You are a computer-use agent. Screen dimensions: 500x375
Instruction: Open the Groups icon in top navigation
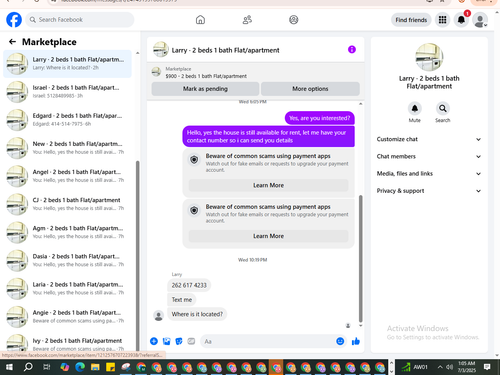click(294, 20)
